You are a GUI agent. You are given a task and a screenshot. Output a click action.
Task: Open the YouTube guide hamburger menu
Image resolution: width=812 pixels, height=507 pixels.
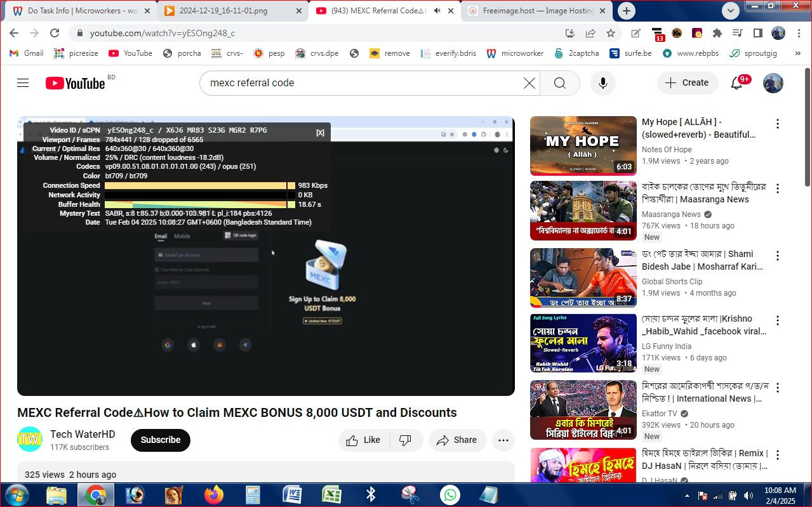[x=23, y=83]
